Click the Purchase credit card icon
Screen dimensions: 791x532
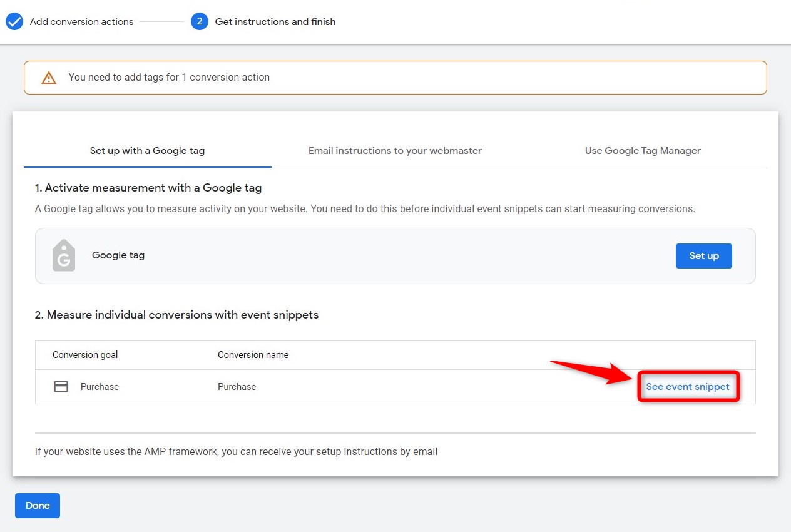(x=61, y=387)
